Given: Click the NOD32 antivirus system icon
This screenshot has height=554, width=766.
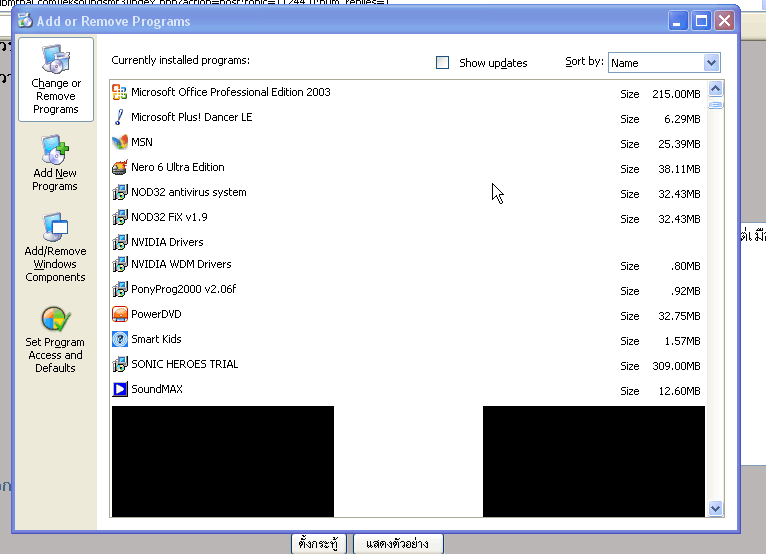Looking at the screenshot, I should pyautogui.click(x=120, y=192).
